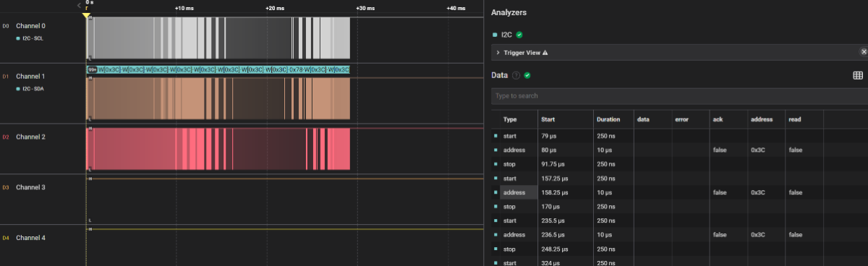The height and width of the screenshot is (266, 868).
Task: Open the data table column settings icon
Action: tap(858, 75)
